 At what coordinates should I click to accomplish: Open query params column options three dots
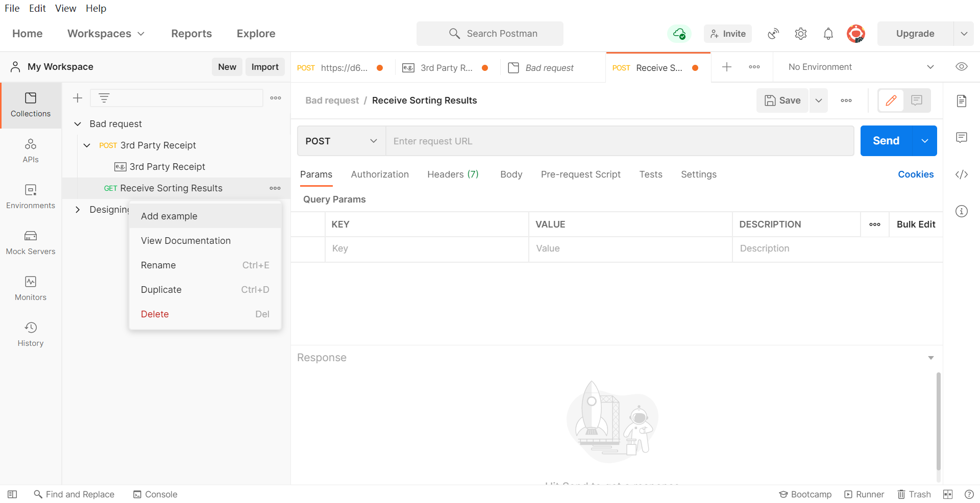875,224
